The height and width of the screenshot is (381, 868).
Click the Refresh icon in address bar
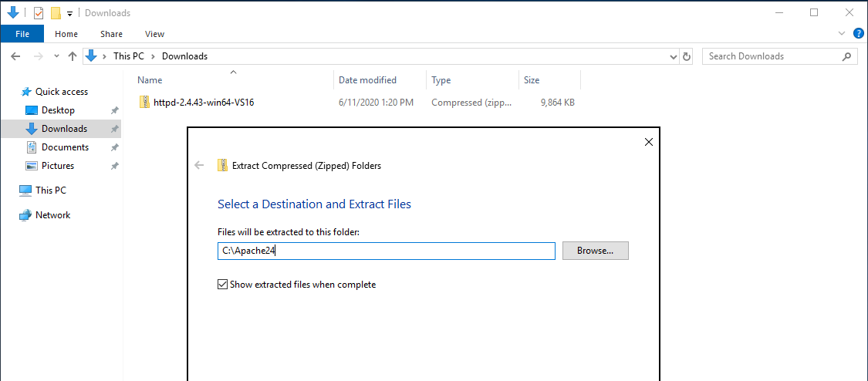coord(687,56)
